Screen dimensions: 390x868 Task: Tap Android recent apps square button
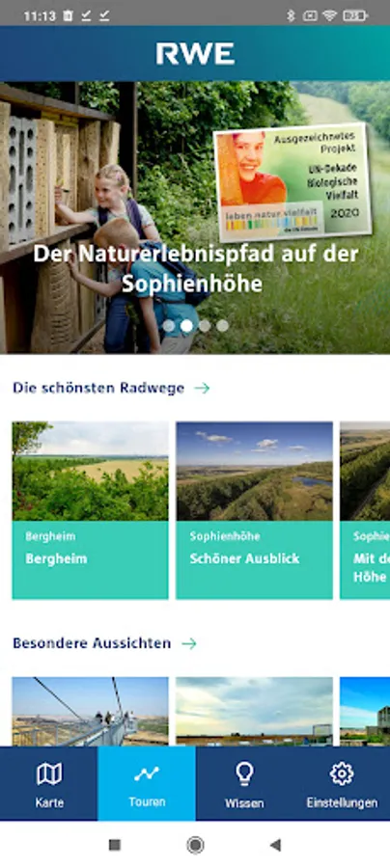click(115, 845)
